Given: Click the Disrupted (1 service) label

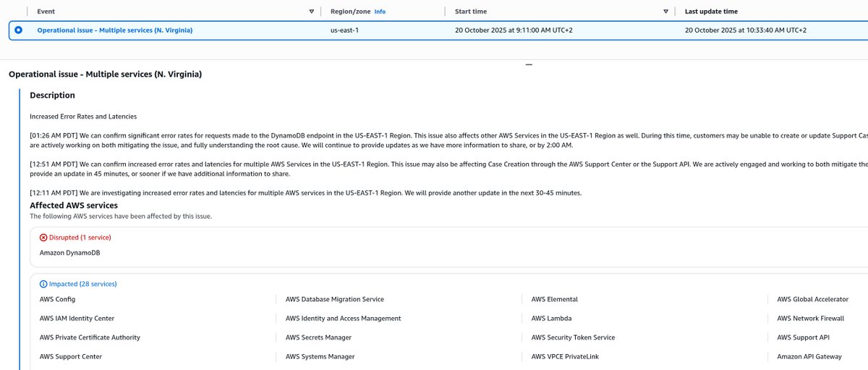Looking at the screenshot, I should [x=80, y=237].
